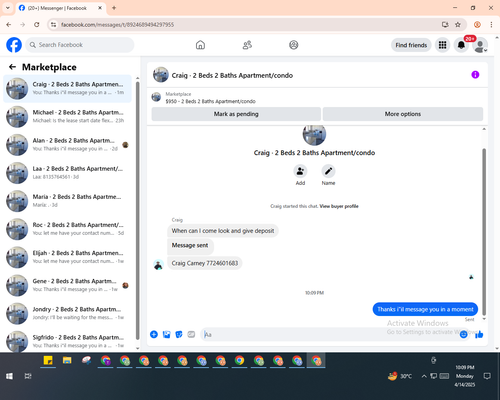Open the Windows Start menu

coord(9,376)
